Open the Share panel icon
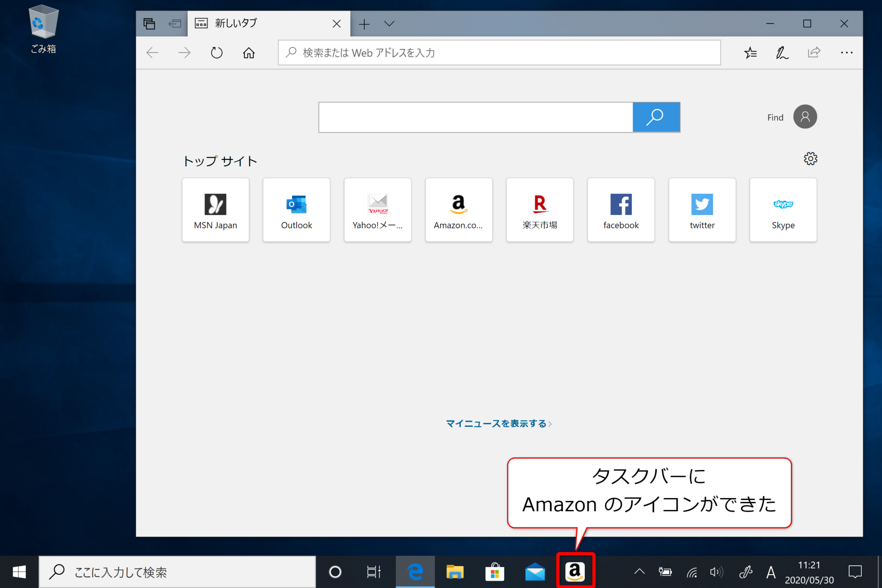Image resolution: width=882 pixels, height=588 pixels. 814,53
